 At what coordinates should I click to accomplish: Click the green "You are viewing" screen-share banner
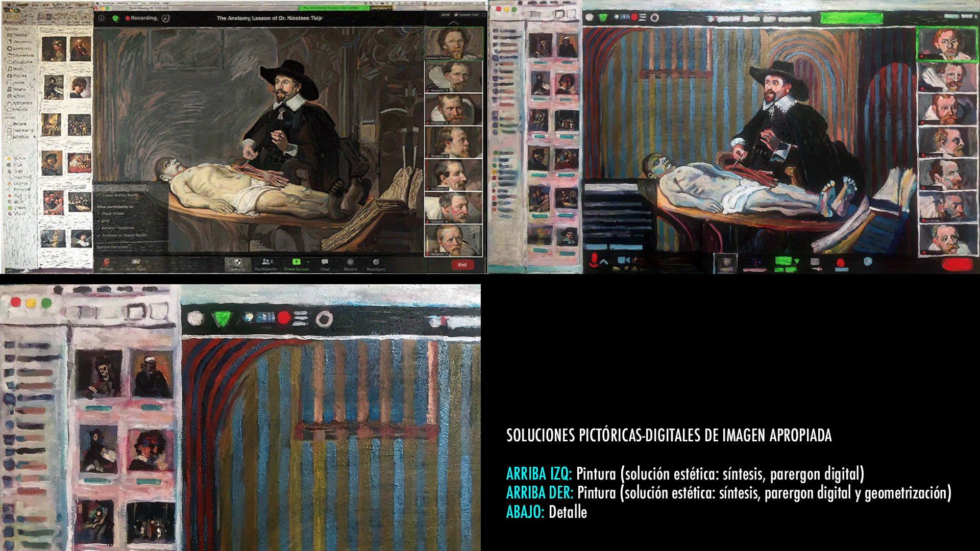click(x=333, y=8)
